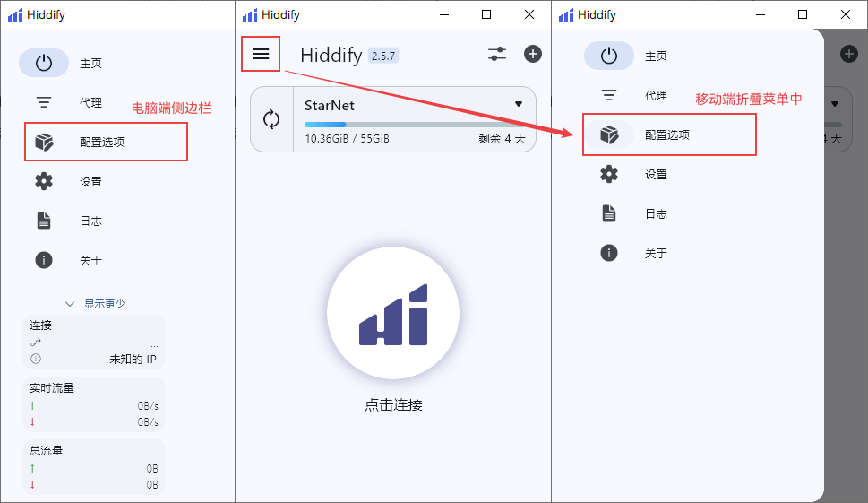Click the 连接 status card
The image size is (868, 503).
[x=94, y=342]
